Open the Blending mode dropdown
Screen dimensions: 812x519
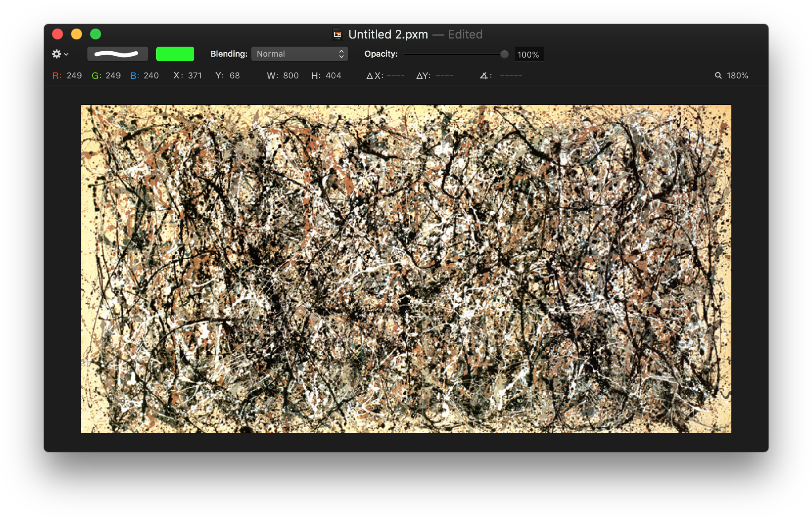[300, 53]
